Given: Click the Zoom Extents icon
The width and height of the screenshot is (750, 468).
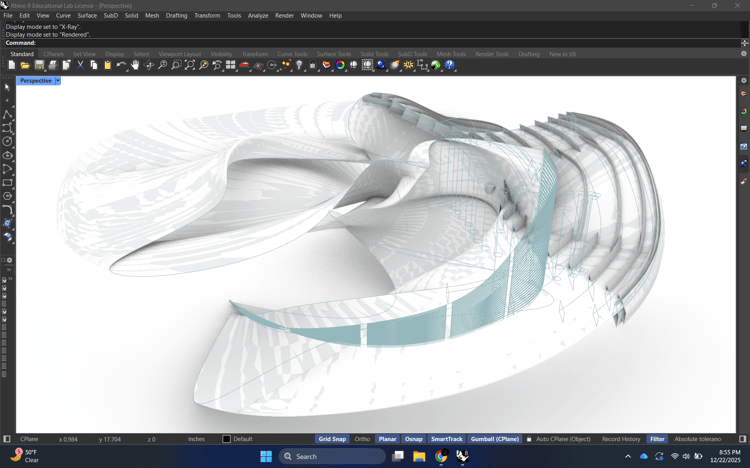Looking at the screenshot, I should [x=190, y=65].
